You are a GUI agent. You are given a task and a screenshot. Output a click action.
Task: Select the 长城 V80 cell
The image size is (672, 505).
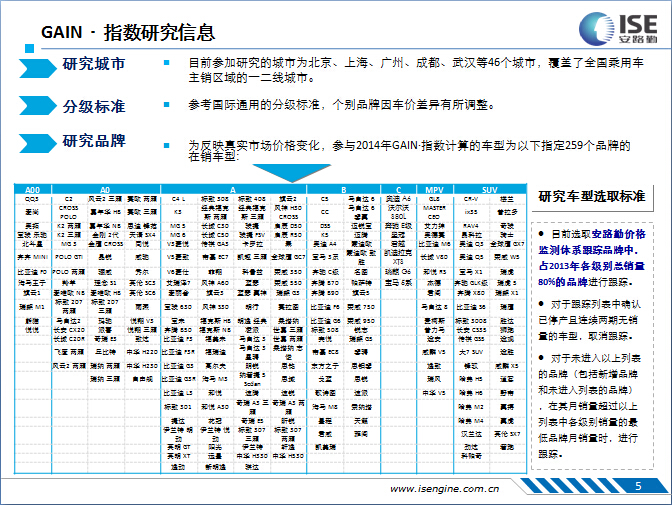(434, 257)
